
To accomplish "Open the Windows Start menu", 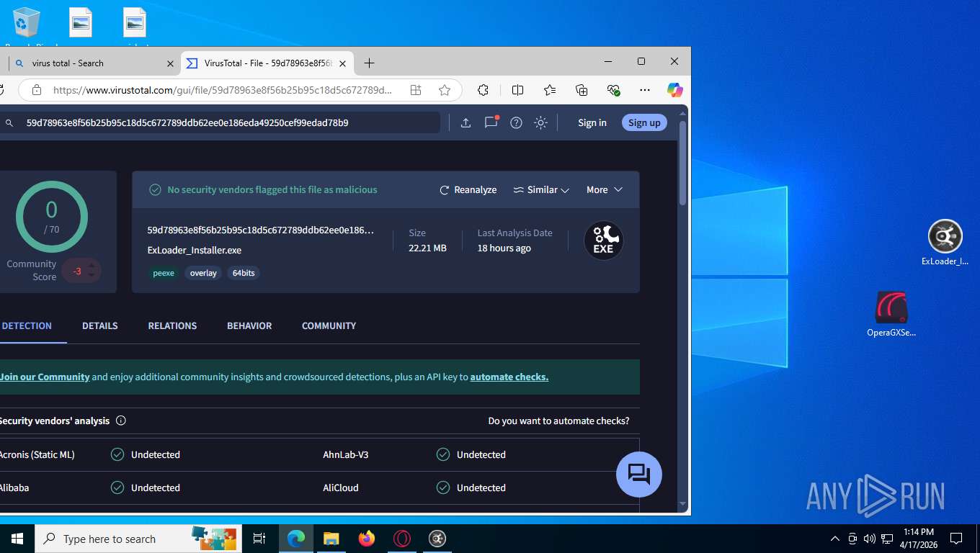I will pyautogui.click(x=17, y=539).
